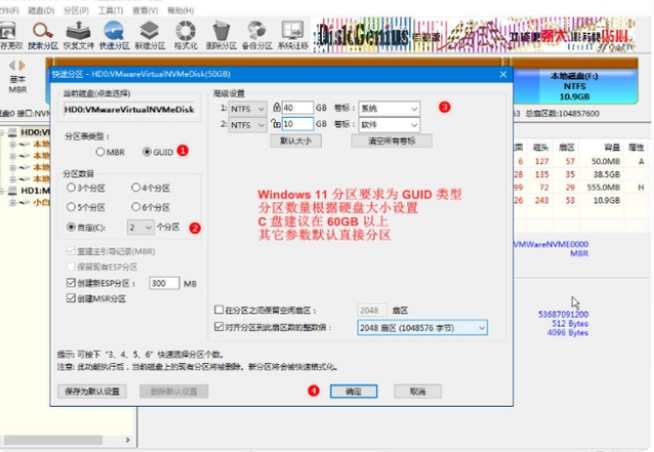
Task: Uncheck the 创建新ESP分区 checkbox
Action: tap(69, 284)
